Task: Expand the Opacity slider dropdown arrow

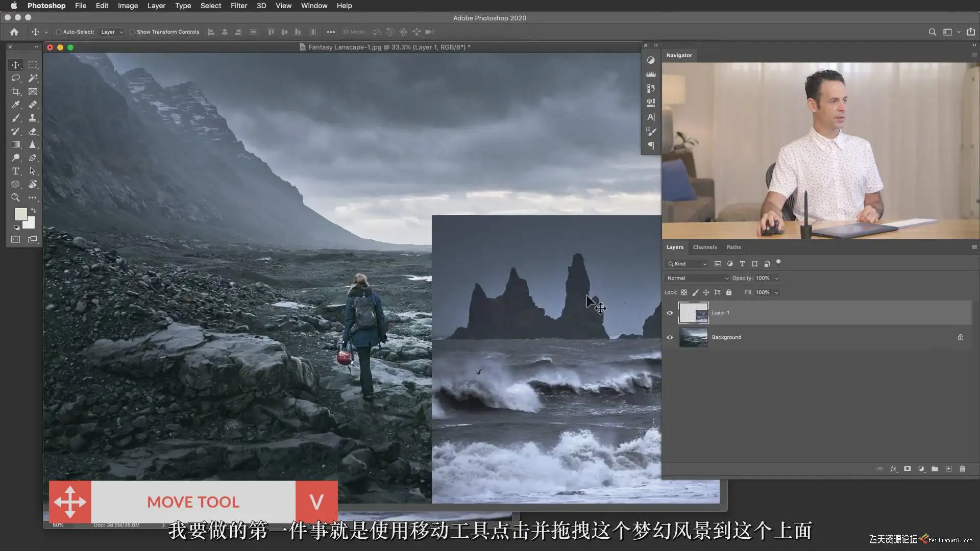Action: click(776, 278)
